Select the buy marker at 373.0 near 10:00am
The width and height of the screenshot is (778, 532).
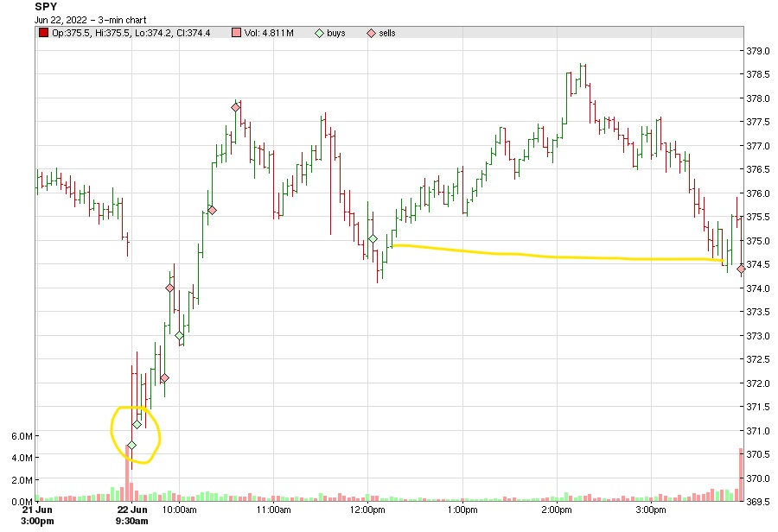[x=179, y=336]
